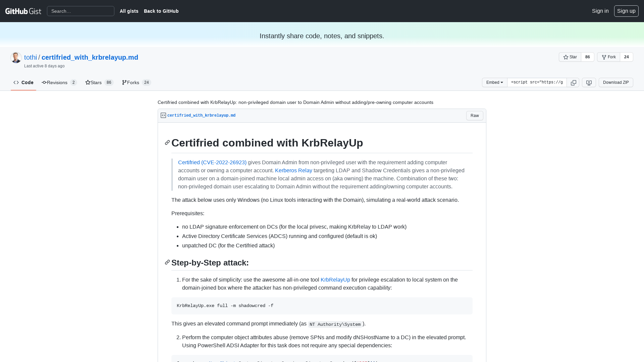Click the NT Authority\System inline code
The height and width of the screenshot is (362, 644).
tap(335, 324)
